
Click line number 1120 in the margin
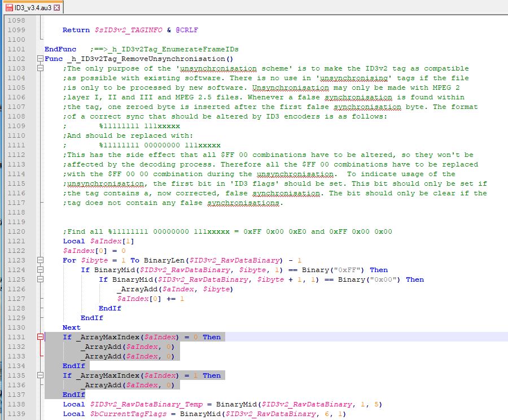16,231
